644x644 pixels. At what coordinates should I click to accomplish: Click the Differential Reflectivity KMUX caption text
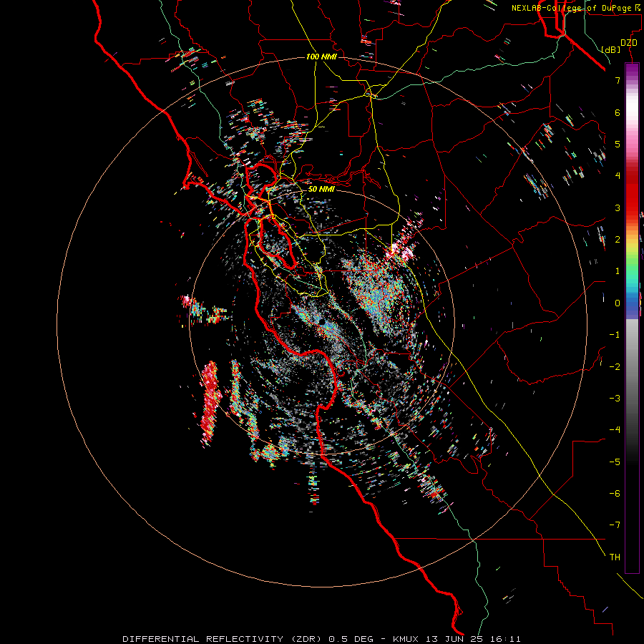[x=321, y=639]
